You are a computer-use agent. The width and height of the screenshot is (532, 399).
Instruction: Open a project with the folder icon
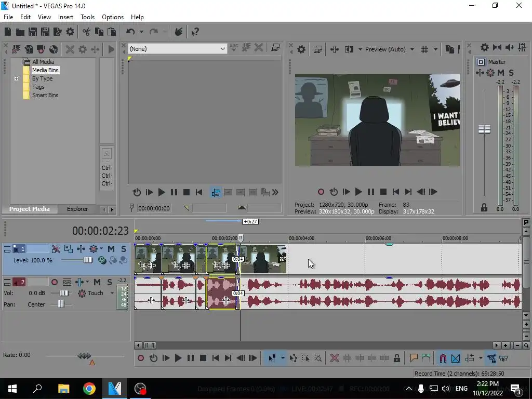tap(20, 32)
